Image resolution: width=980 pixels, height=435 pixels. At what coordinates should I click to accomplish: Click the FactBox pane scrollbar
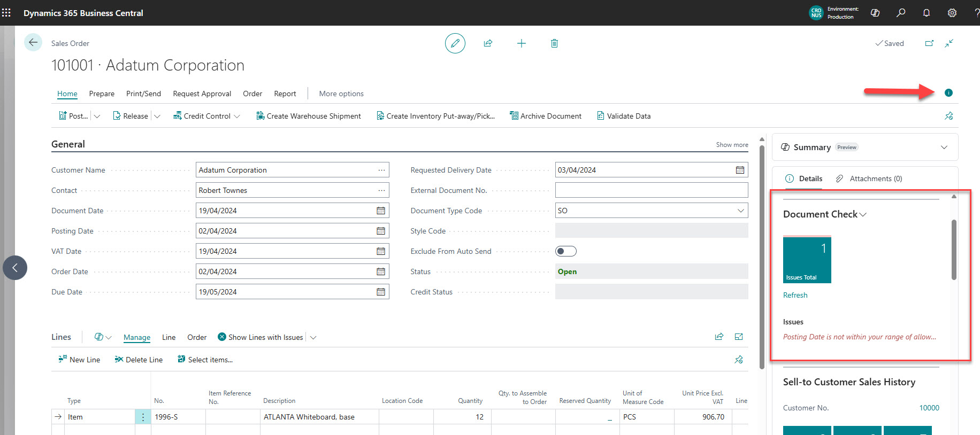pos(954,250)
